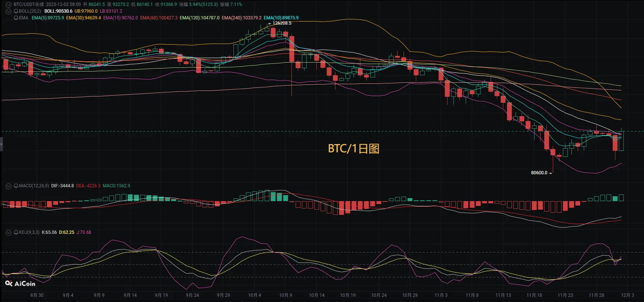Click the K:65.06 reading
This screenshot has height=302, width=644.
49,232
